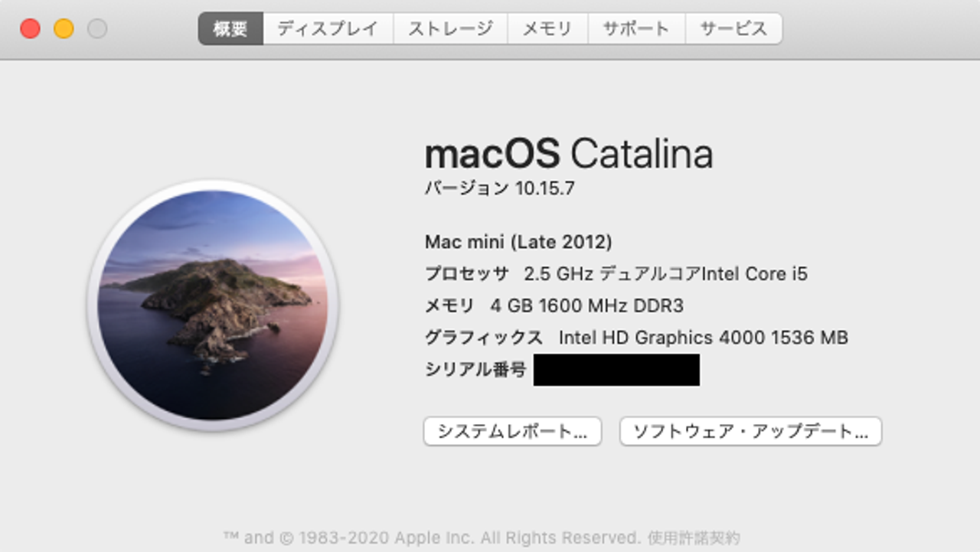Open ソフトウェア・アップデート... button
This screenshot has width=980, height=552.
tap(750, 431)
